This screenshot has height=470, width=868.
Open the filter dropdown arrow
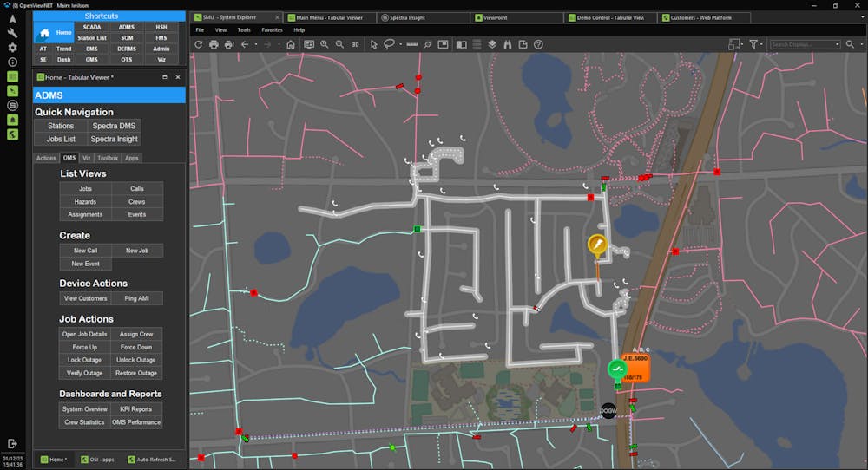pyautogui.click(x=762, y=44)
